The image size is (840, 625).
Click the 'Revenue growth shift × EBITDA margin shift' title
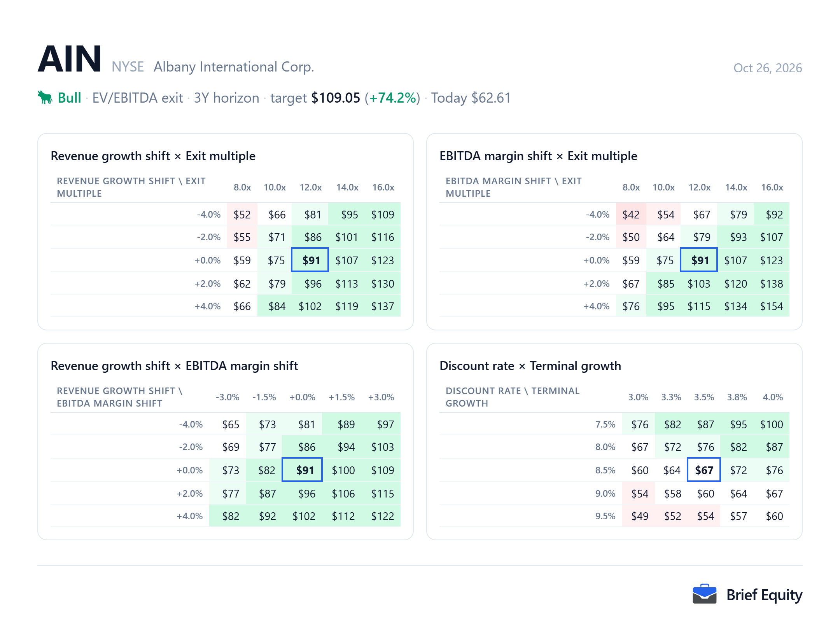[x=174, y=366]
